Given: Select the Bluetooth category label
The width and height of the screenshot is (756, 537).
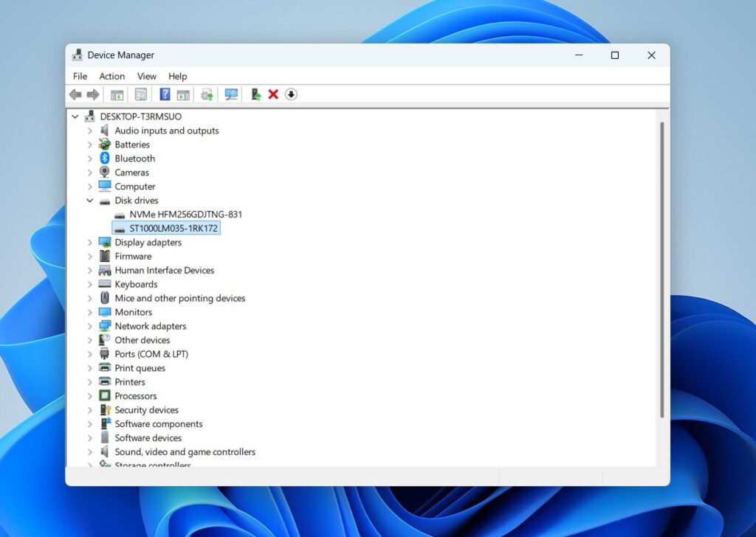Looking at the screenshot, I should pos(135,158).
